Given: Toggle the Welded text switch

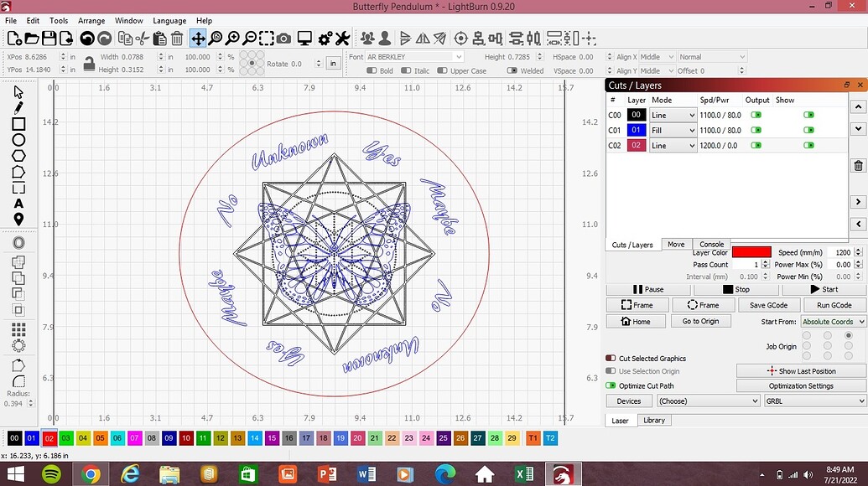Looking at the screenshot, I should click(x=512, y=70).
